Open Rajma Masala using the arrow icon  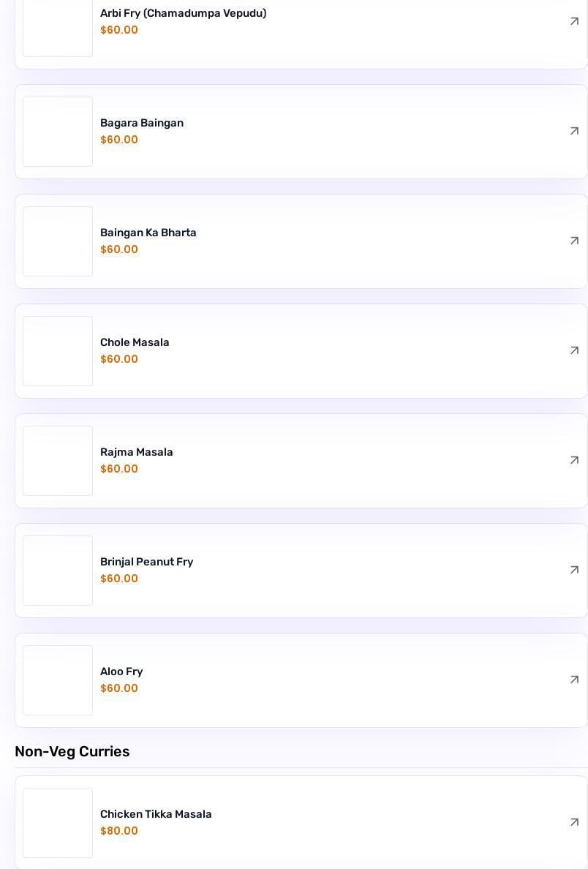pyautogui.click(x=574, y=461)
